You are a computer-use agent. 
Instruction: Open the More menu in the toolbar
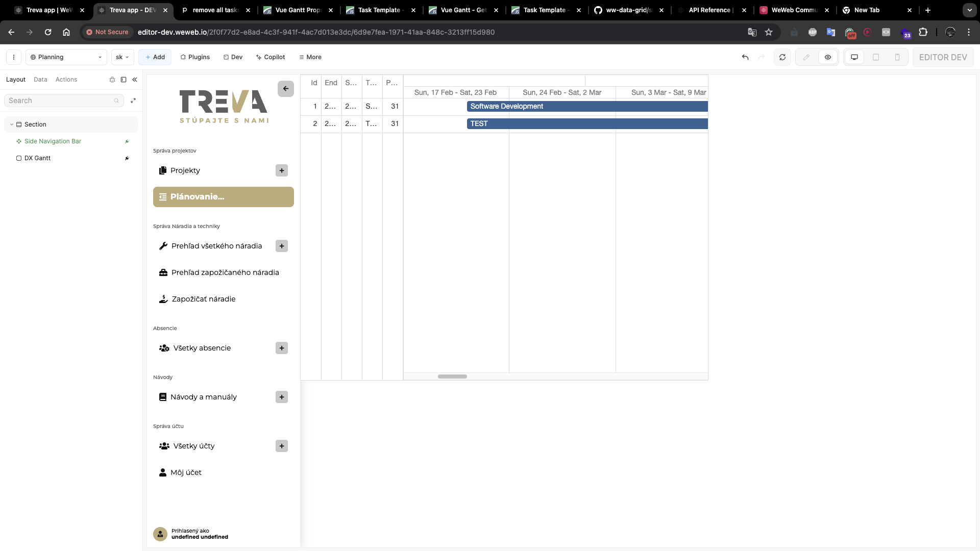click(x=310, y=57)
